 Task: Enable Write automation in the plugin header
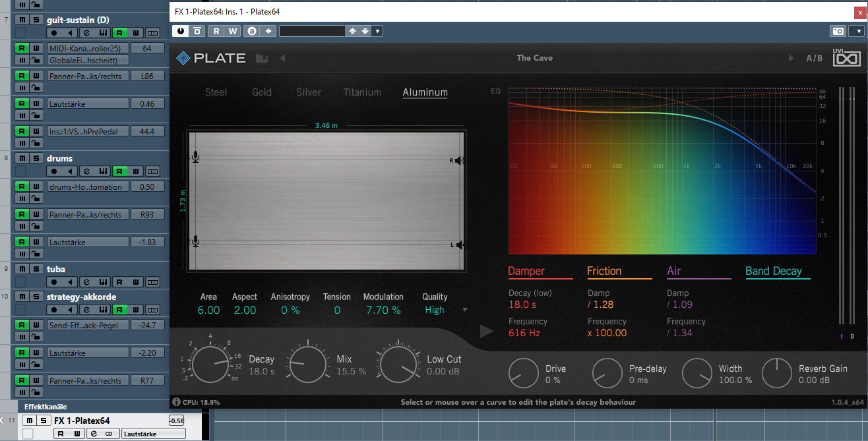click(233, 30)
